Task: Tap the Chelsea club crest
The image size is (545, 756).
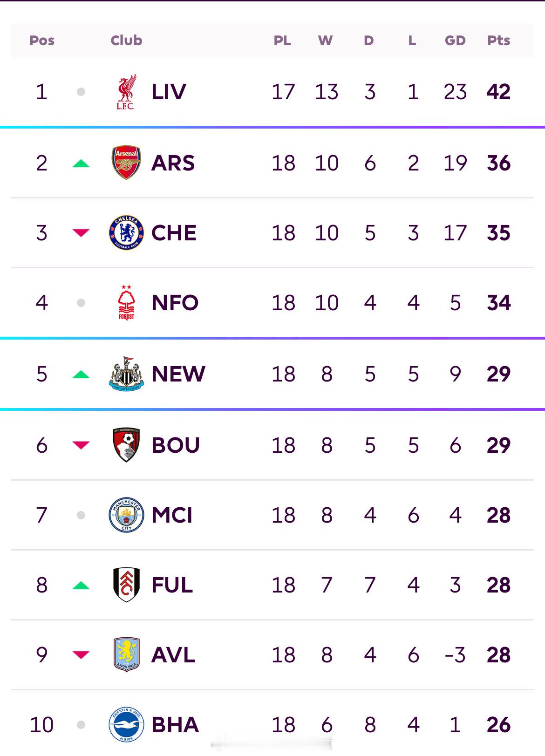Action: [x=126, y=232]
